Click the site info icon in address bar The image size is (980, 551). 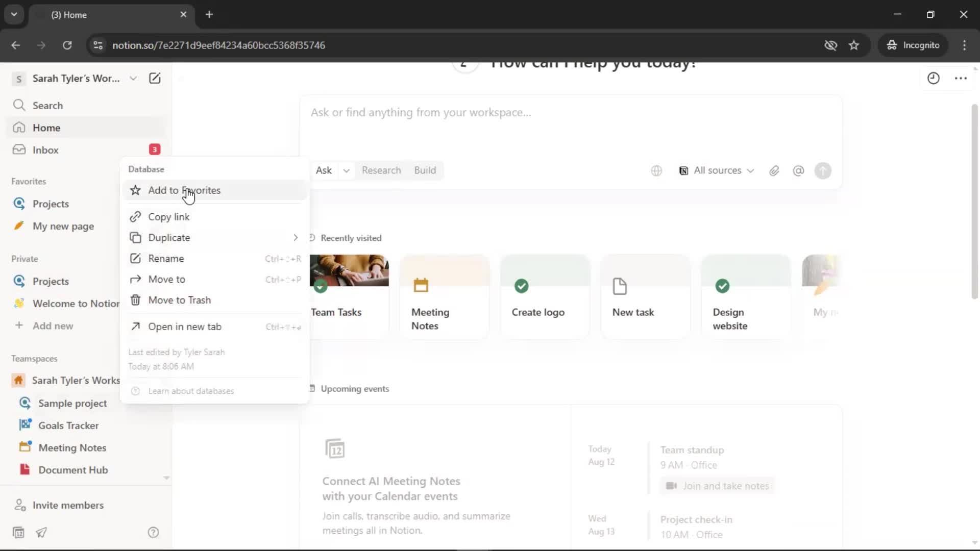click(97, 45)
